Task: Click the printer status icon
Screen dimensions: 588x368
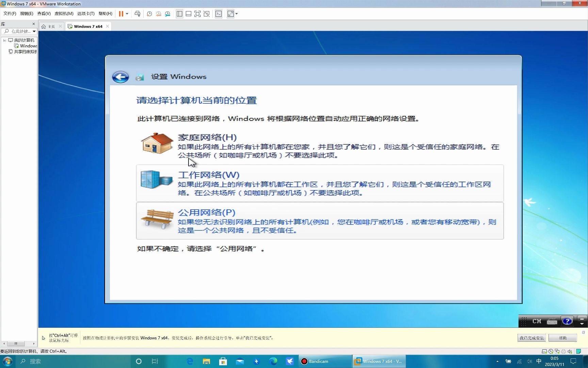Action: [563, 351]
